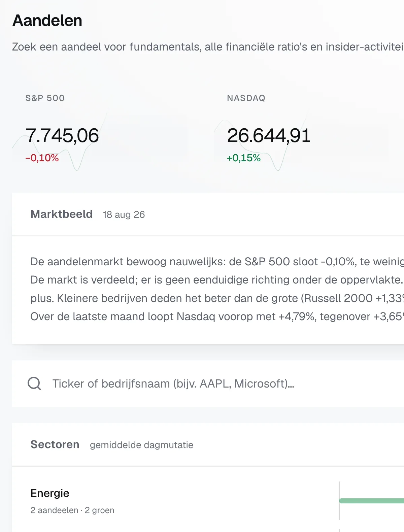Click the Marktbeeld section heading
This screenshot has width=404, height=532.
(x=62, y=214)
